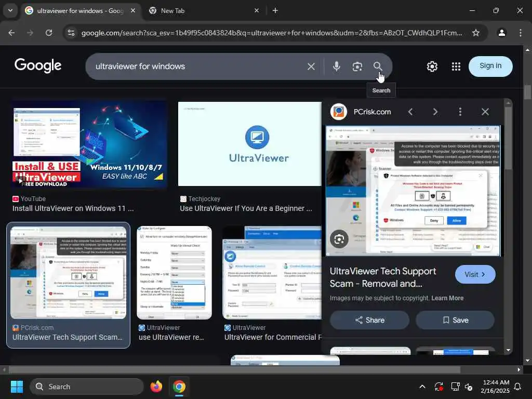Open UltraViewer Tech Support Scam - Removal title
This screenshot has height=399, width=532.
click(383, 277)
